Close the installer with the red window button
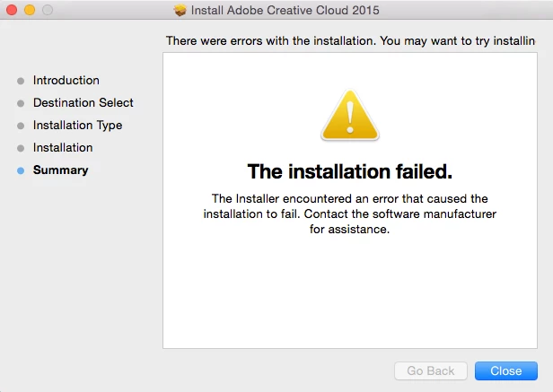The width and height of the screenshot is (553, 392). click(x=12, y=10)
